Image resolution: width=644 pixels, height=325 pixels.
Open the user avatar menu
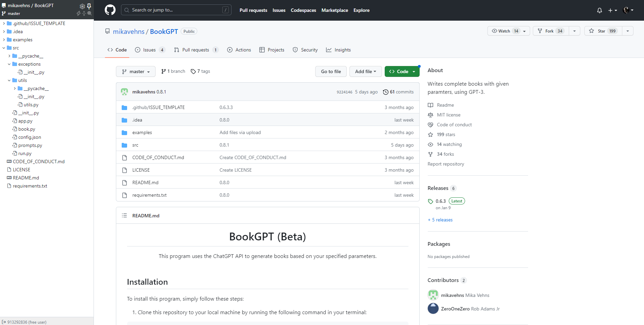pyautogui.click(x=628, y=10)
